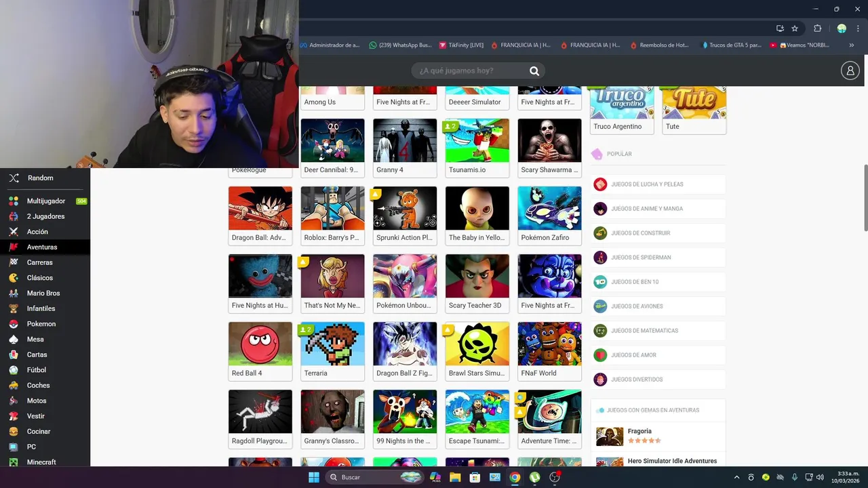Viewport: 868px width, 488px height.
Task: Show hidden tray icons chevron
Action: click(737, 477)
